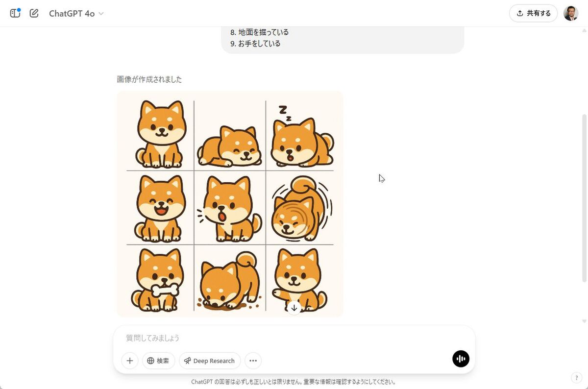The width and height of the screenshot is (588, 389).
Task: Click the globe icon in 検索 chip
Action: [150, 361]
